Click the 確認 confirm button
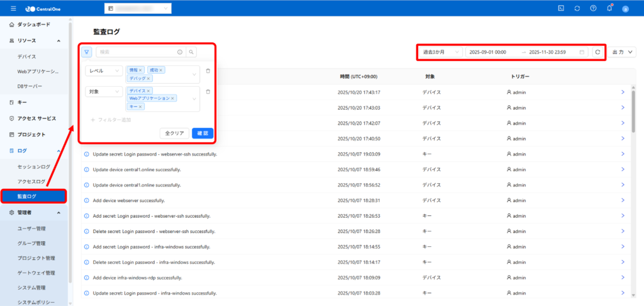Viewport: 644px width, 306px height. point(203,133)
